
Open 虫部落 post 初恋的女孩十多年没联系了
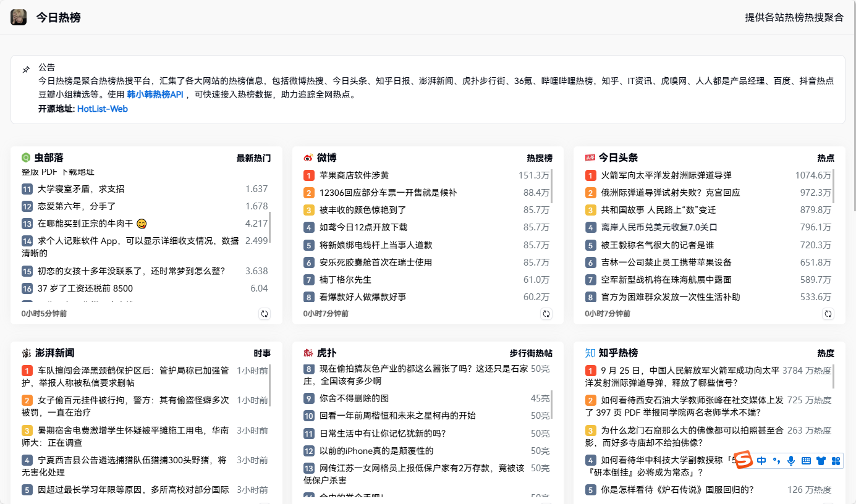131,271
